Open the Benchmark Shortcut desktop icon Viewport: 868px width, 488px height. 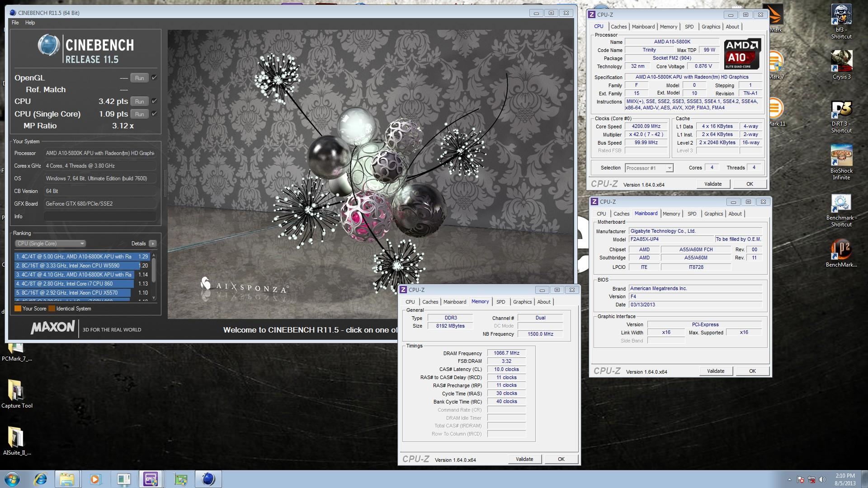841,211
